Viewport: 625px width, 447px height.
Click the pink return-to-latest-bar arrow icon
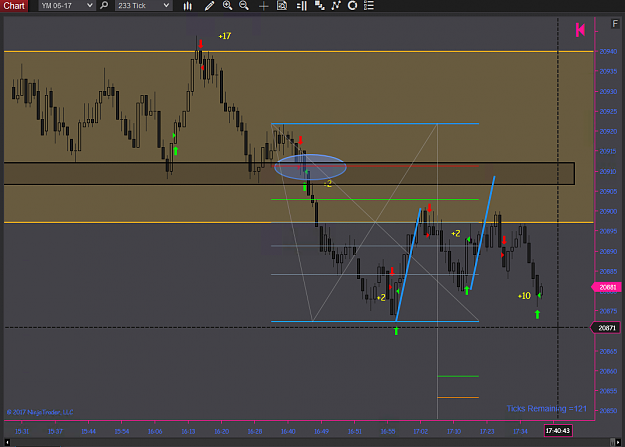tap(580, 30)
